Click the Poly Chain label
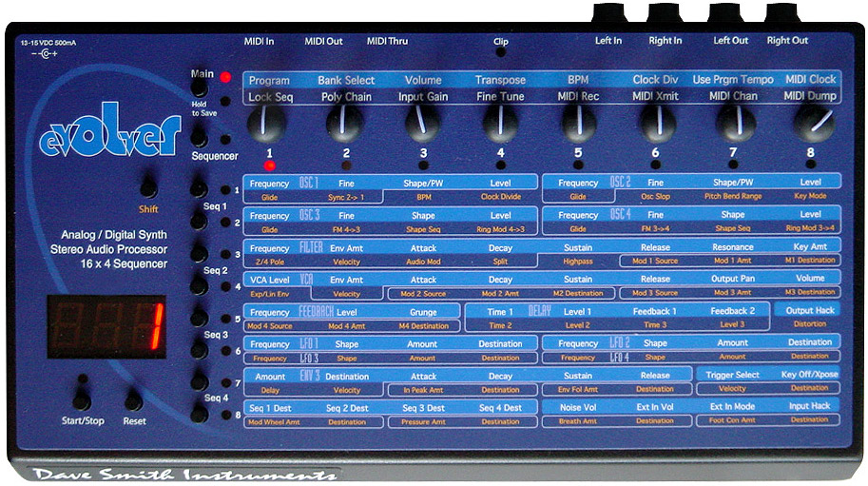Screen dimensions: 868x486 coord(346,97)
